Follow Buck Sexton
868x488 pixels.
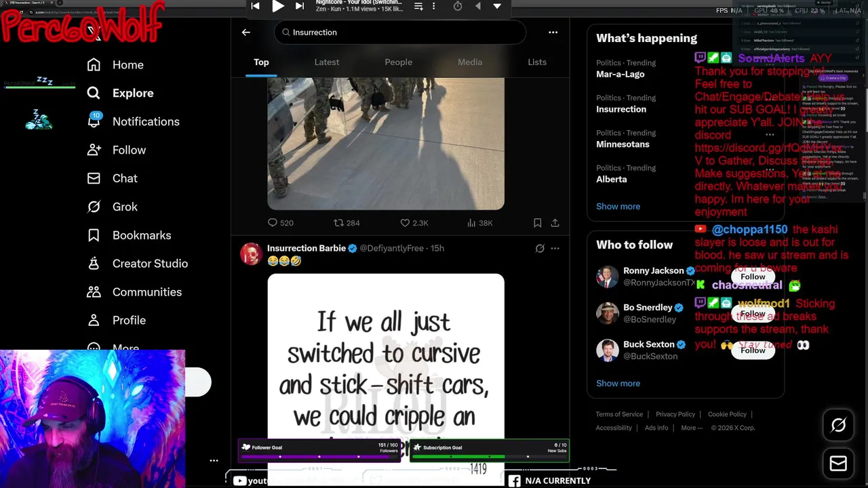753,350
